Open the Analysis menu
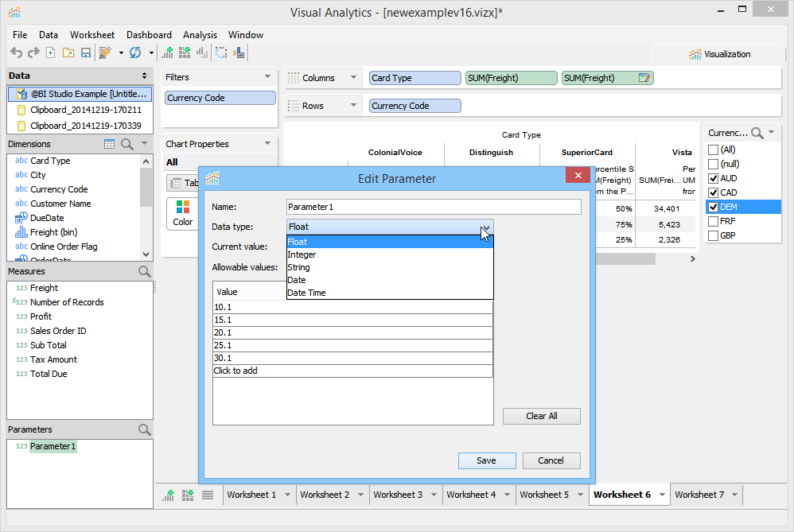 coord(200,35)
